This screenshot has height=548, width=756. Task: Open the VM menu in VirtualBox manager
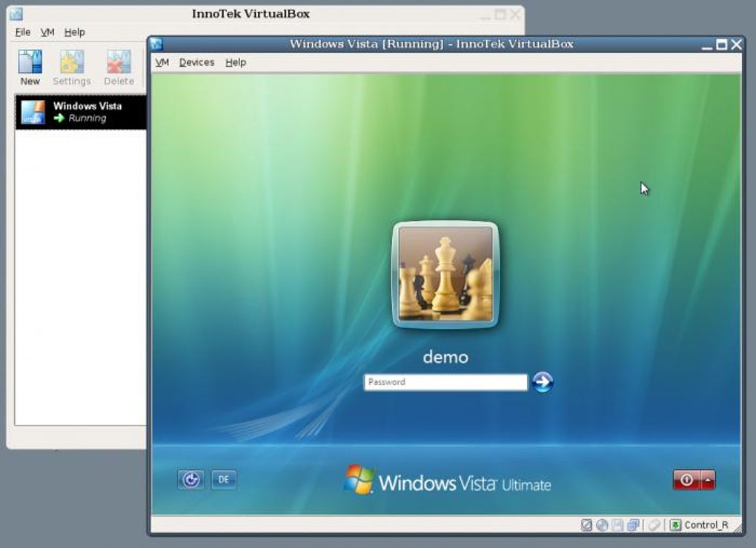[47, 33]
